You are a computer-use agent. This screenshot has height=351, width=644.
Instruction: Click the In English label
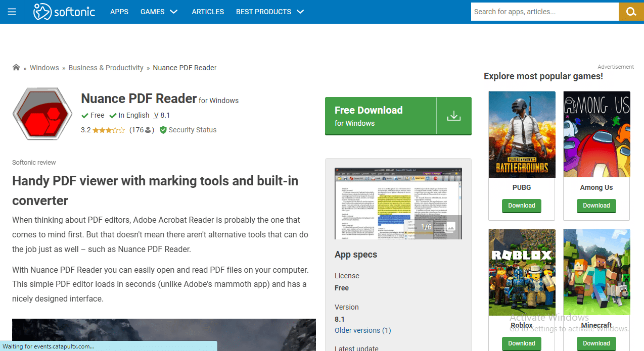pos(134,115)
